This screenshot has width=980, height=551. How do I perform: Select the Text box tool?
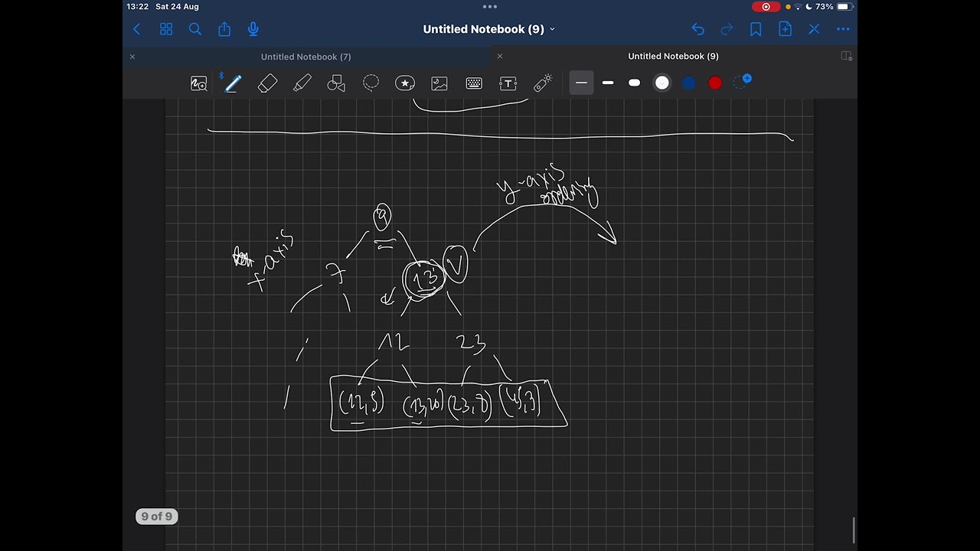(x=508, y=83)
